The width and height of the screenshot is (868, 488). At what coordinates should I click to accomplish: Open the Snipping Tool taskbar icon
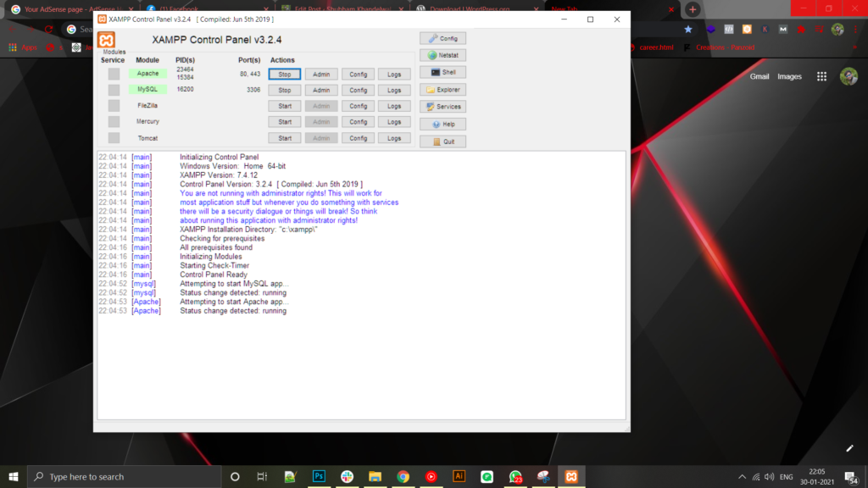pos(543,476)
